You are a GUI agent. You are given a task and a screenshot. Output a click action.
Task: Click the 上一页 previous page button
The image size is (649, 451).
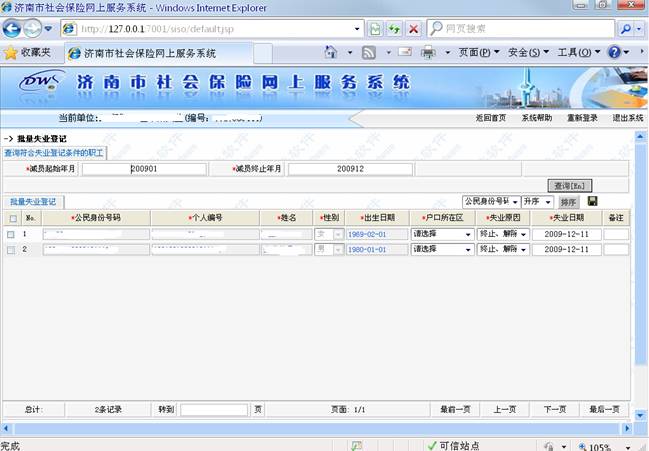tap(505, 410)
